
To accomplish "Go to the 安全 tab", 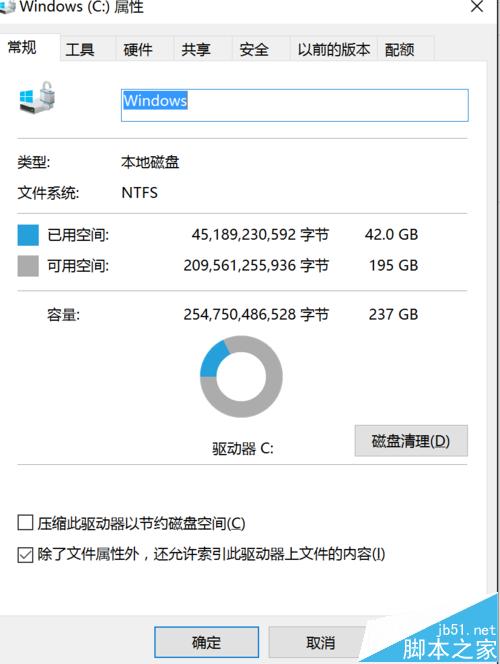I will click(254, 50).
